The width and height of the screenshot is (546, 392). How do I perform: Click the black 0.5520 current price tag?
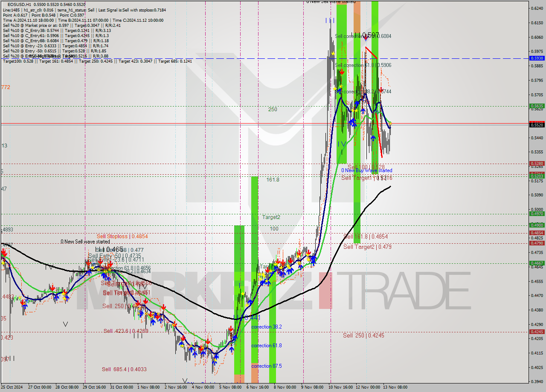click(x=537, y=125)
